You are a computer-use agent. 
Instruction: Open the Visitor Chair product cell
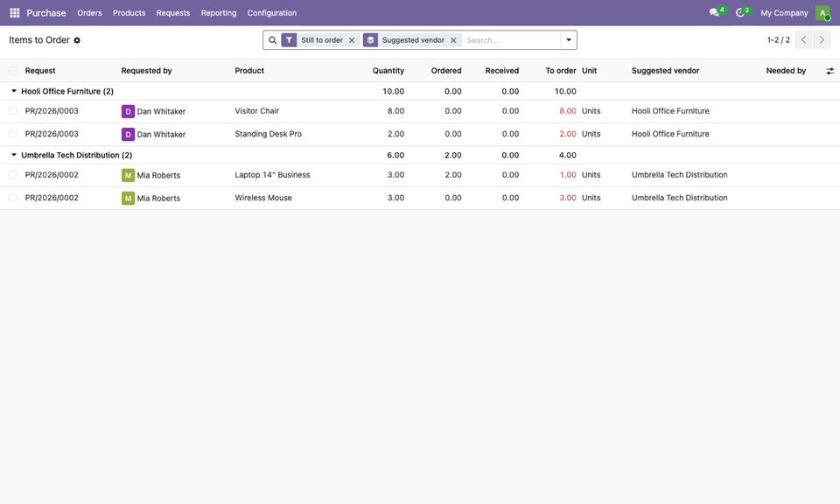coord(257,111)
